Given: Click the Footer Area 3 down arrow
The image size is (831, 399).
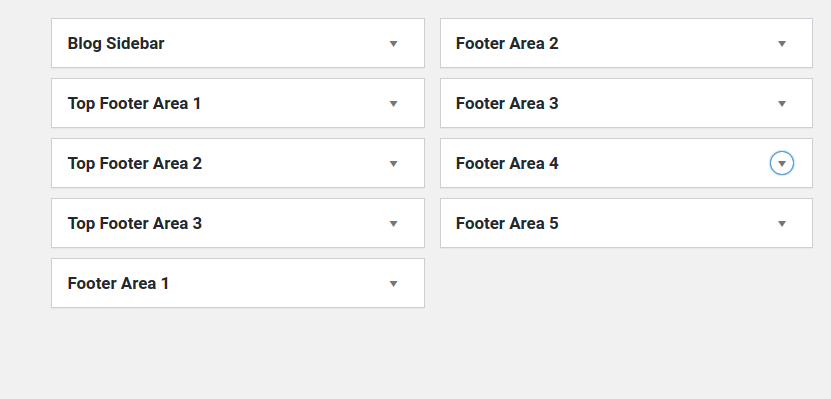Looking at the screenshot, I should pyautogui.click(x=782, y=103).
